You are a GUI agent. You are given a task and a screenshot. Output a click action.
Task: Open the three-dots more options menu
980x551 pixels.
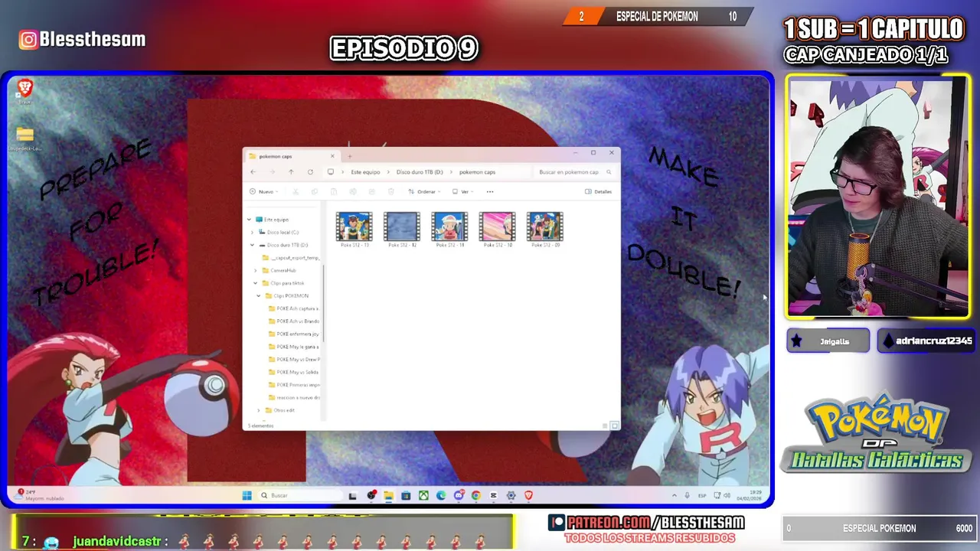[490, 191]
